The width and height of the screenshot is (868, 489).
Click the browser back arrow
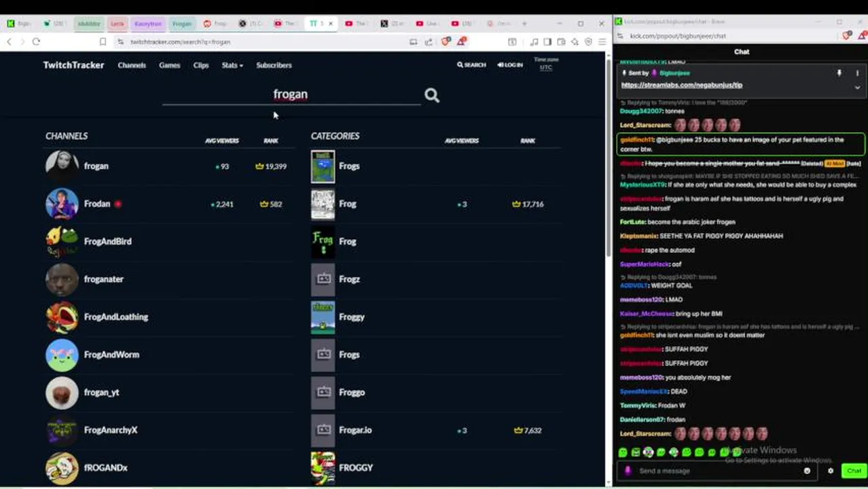coord(9,41)
